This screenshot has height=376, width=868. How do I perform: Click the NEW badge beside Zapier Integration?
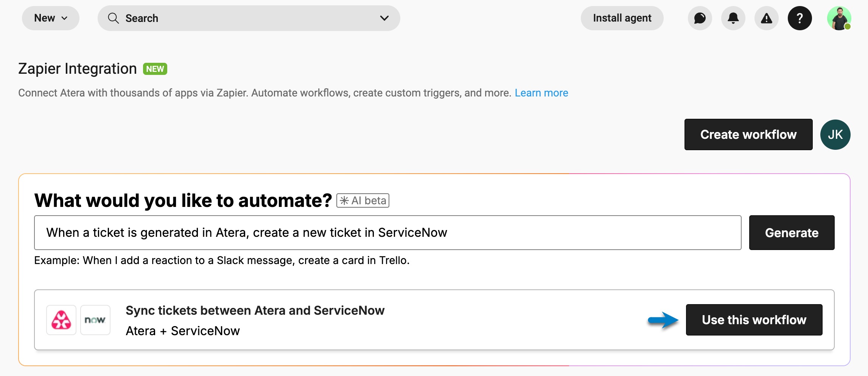coord(155,69)
